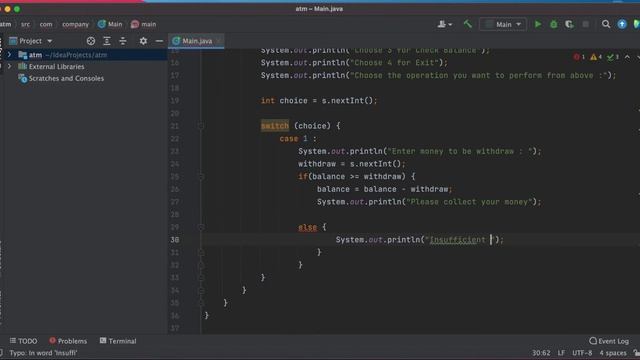This screenshot has width=640, height=360.
Task: Select the atm root folder row
Action: [x=84, y=55]
